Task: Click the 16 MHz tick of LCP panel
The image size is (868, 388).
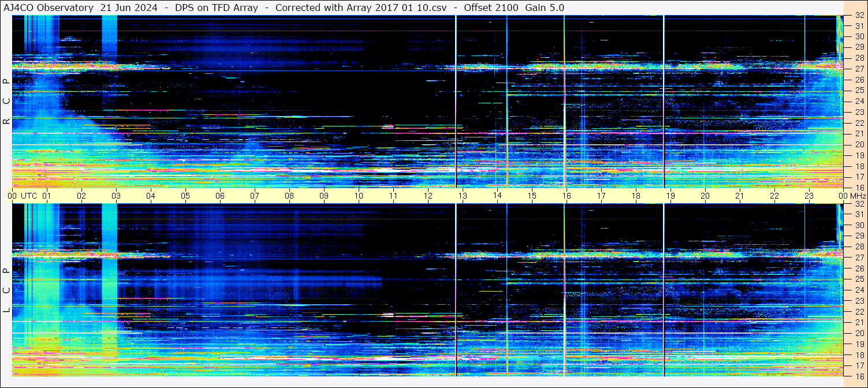Action: (x=859, y=375)
